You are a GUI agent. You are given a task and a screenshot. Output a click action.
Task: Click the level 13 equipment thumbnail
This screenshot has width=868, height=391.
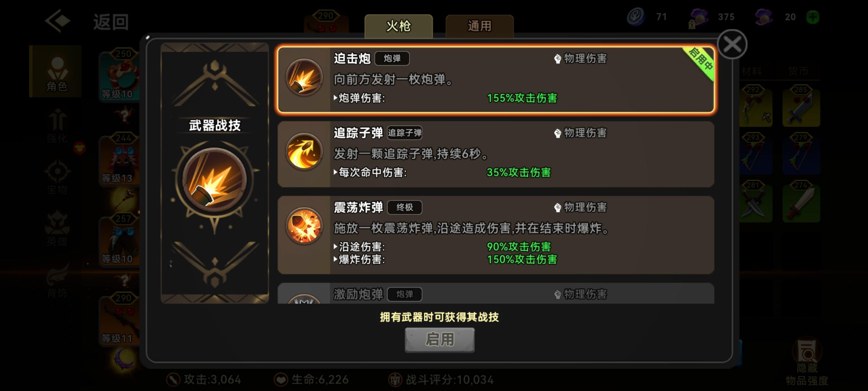coord(119,160)
